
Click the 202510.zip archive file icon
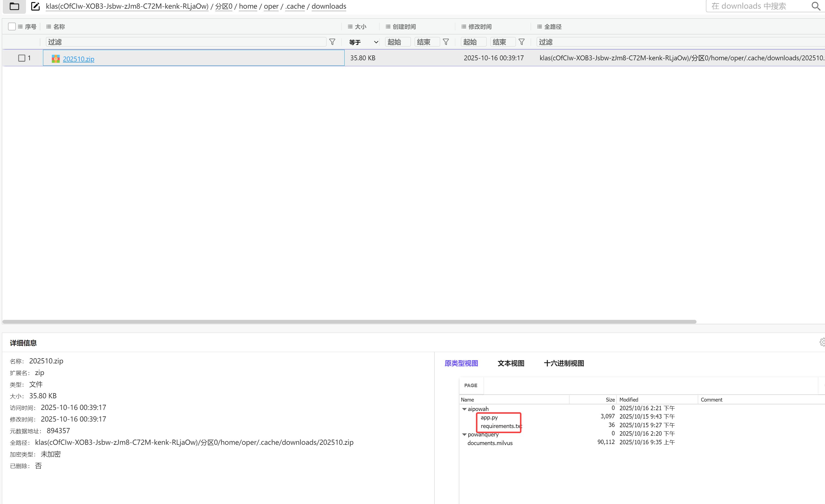[x=55, y=59]
